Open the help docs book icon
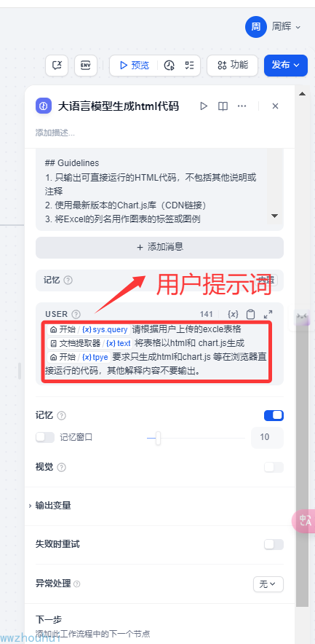The image size is (315, 644). tap(223, 106)
